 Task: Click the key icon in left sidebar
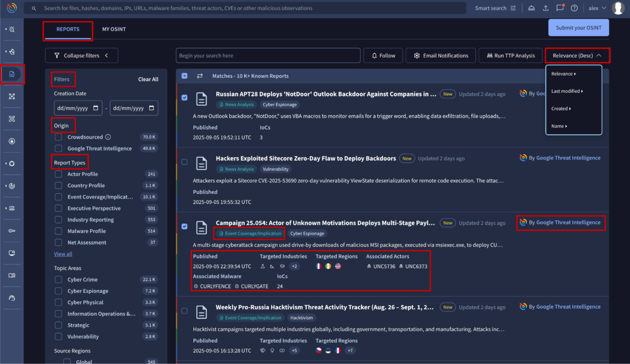[x=12, y=231]
